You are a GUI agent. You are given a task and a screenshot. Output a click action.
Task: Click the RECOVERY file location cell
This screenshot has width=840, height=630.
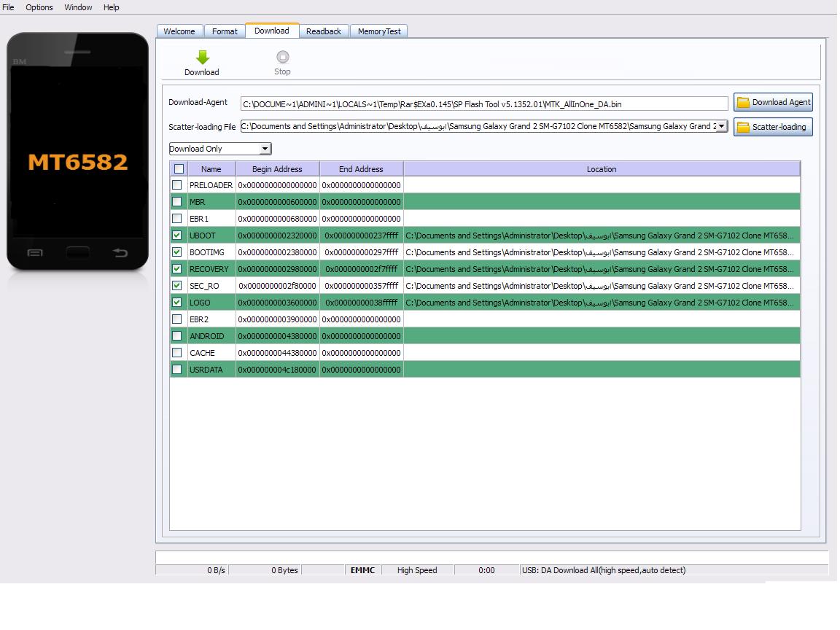coord(602,269)
